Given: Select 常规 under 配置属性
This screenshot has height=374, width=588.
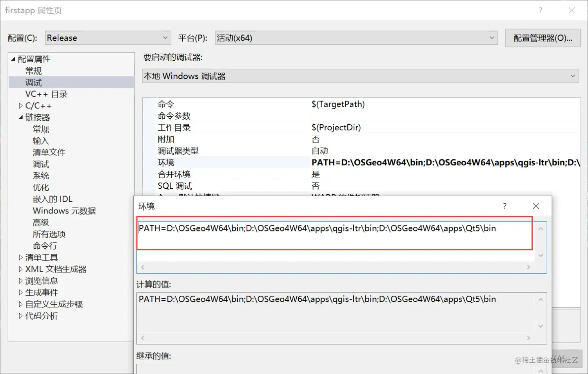Looking at the screenshot, I should (x=33, y=71).
